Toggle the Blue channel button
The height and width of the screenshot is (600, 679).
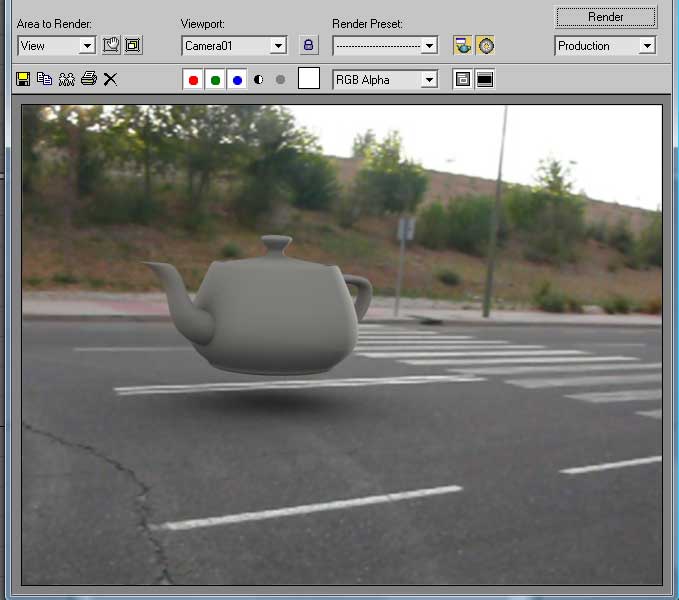pyautogui.click(x=237, y=80)
